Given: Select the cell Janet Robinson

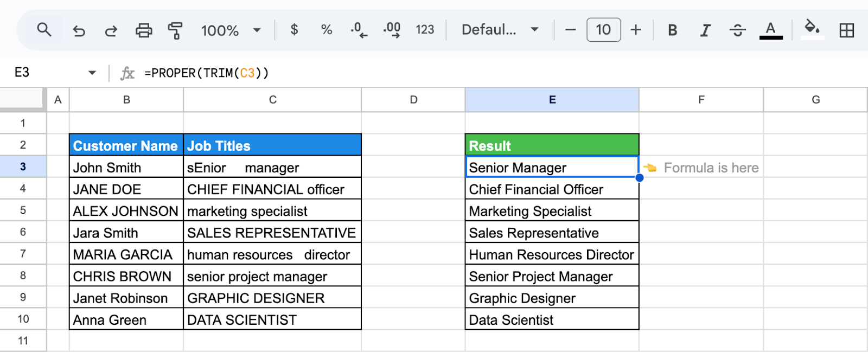Looking at the screenshot, I should point(126,298).
